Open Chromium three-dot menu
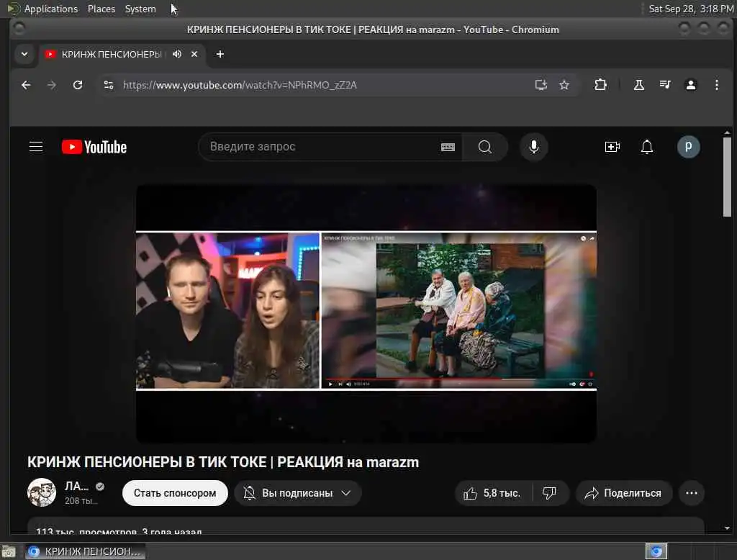The height and width of the screenshot is (560, 737). click(716, 85)
